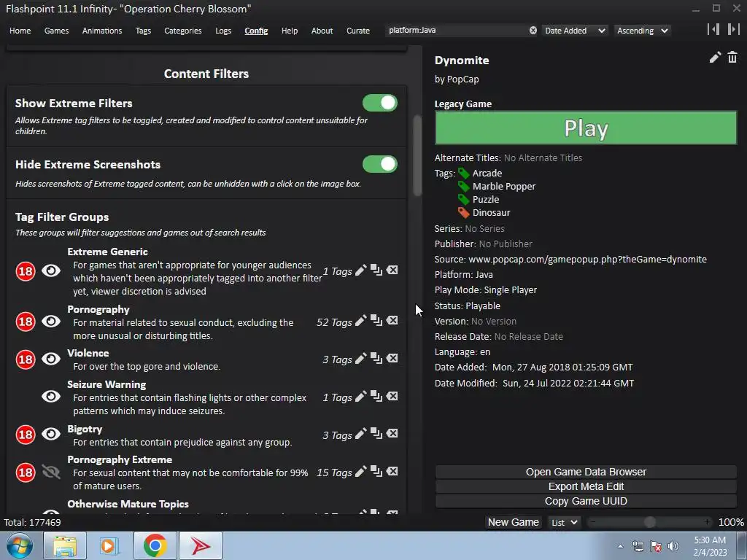
Task: Toggle visibility eye for Violence group
Action: [x=51, y=359]
